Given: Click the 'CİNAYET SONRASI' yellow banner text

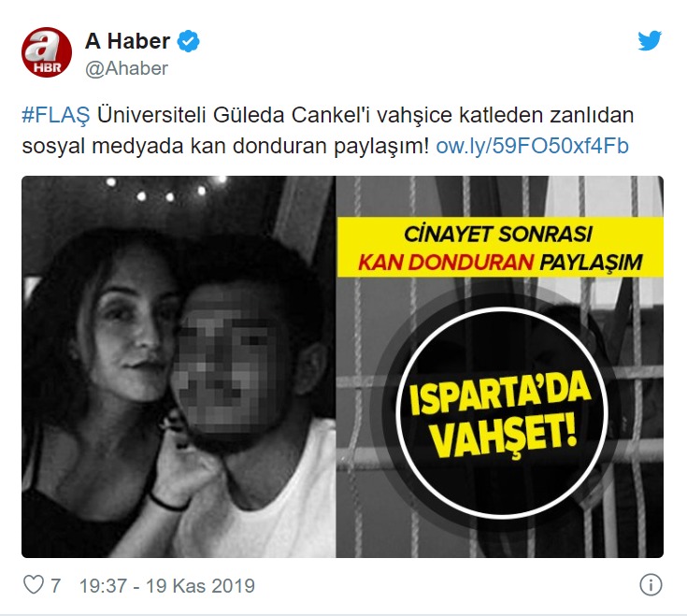Looking at the screenshot, I should tap(497, 234).
